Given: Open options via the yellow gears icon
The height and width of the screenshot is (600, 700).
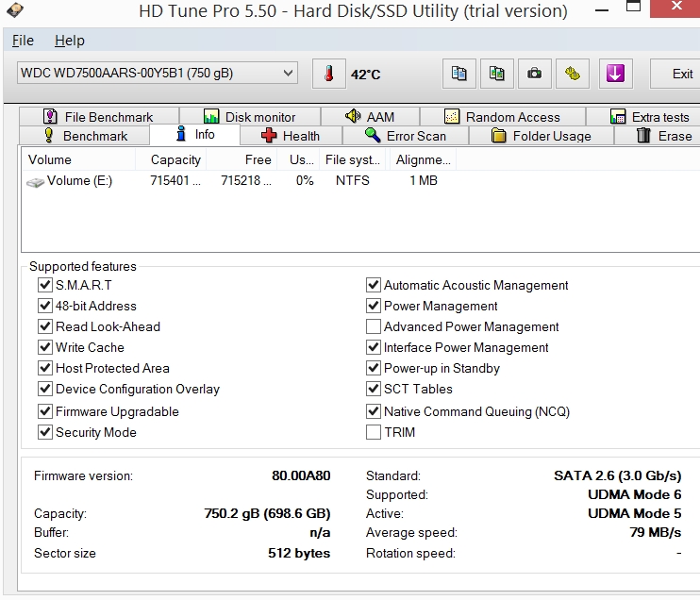Looking at the screenshot, I should coord(573,74).
